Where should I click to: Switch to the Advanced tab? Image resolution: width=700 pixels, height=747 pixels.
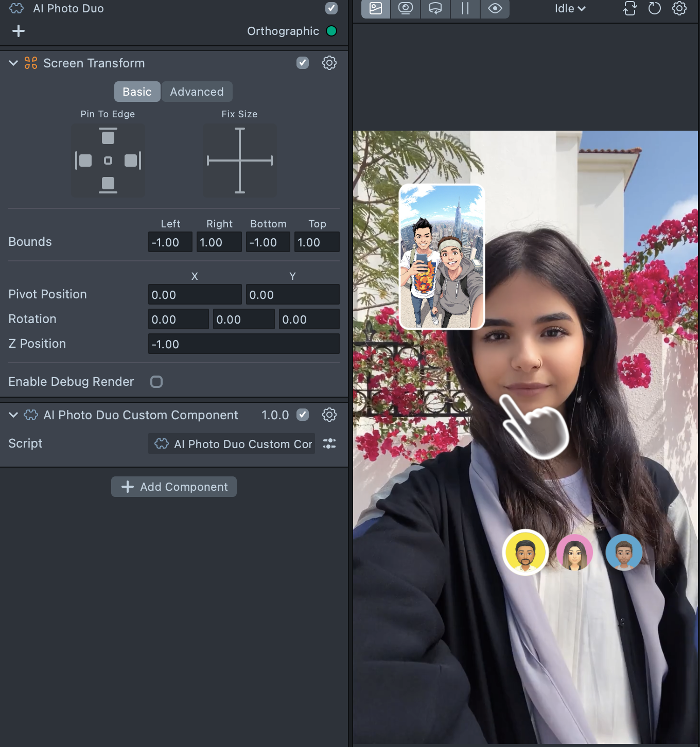click(197, 92)
